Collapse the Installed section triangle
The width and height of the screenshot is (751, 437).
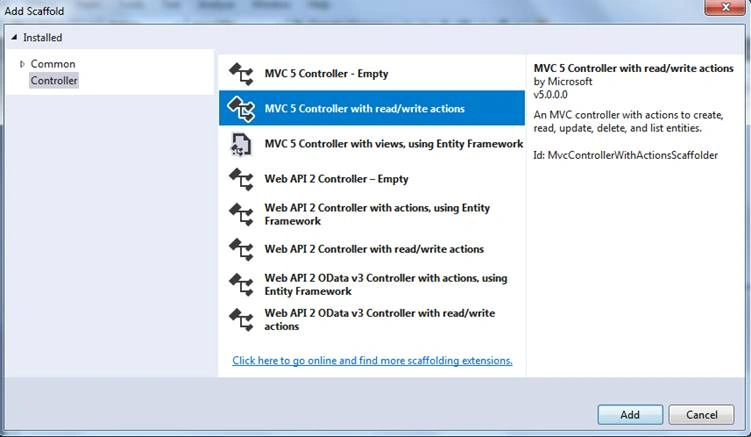tap(14, 37)
